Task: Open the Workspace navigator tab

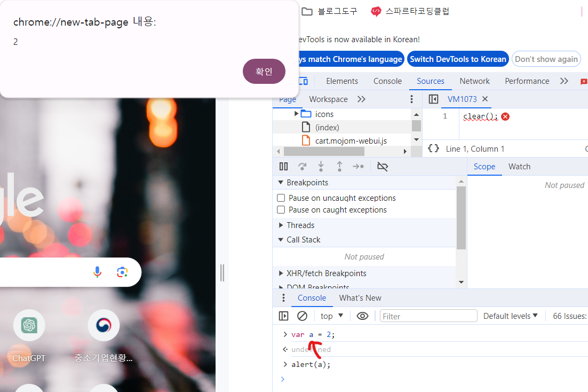Action: 328,99
